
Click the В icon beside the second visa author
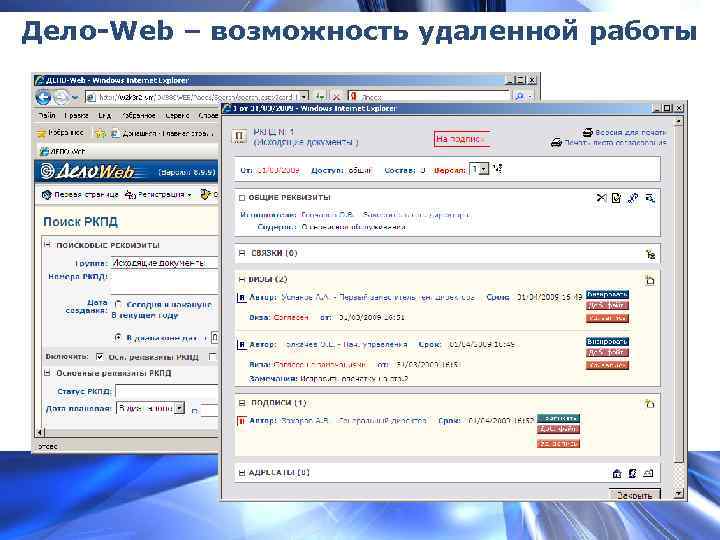[242, 345]
